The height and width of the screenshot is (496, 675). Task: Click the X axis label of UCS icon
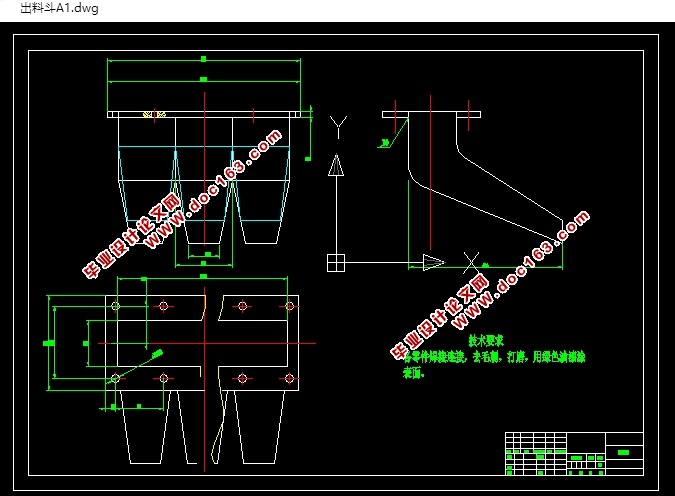tap(471, 263)
